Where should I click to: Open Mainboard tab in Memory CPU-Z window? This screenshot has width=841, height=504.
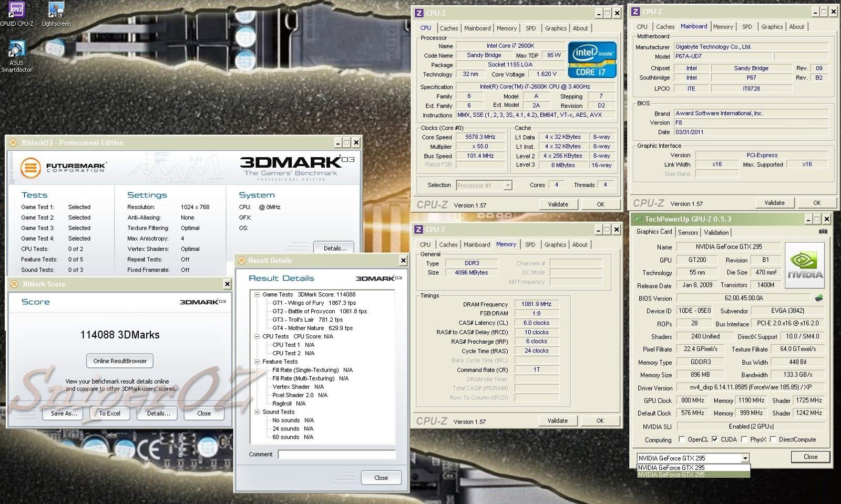pyautogui.click(x=477, y=245)
